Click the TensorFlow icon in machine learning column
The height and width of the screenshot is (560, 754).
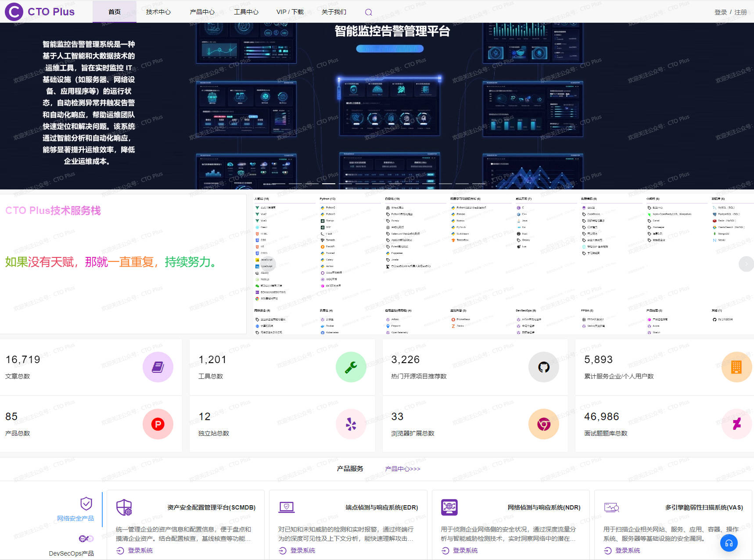[x=453, y=240]
